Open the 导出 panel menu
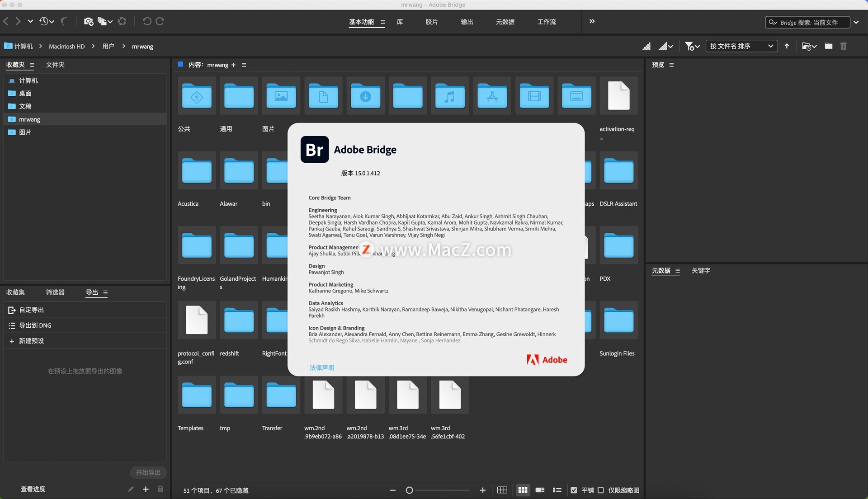The image size is (868, 499). pos(105,292)
